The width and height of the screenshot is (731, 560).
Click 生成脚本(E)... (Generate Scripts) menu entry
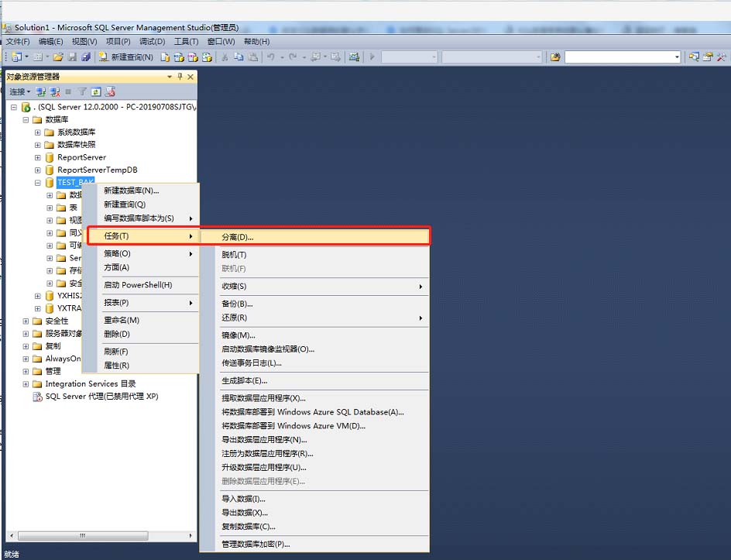(x=244, y=380)
